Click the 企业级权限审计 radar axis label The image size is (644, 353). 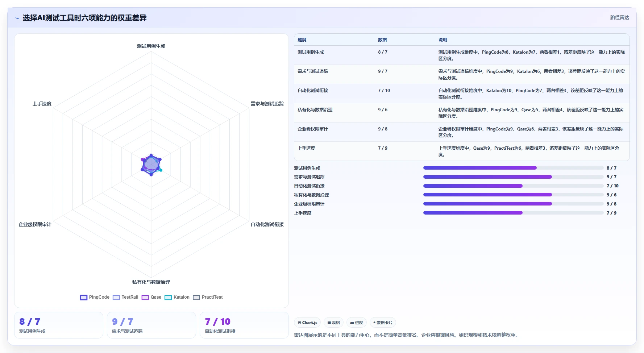[35, 224]
